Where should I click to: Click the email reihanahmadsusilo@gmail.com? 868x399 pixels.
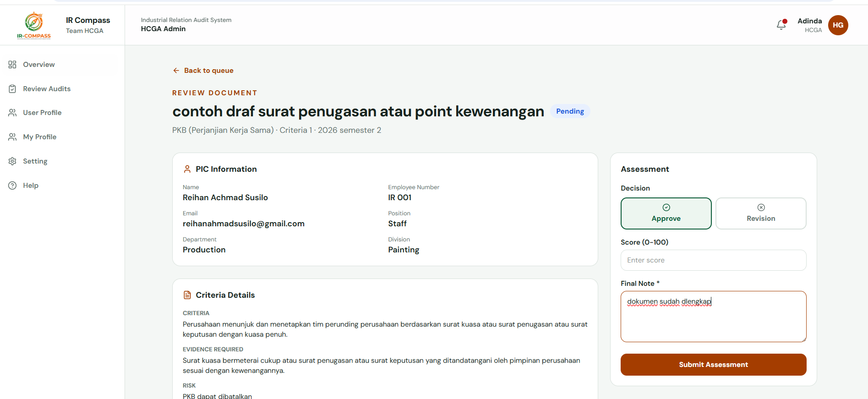[244, 224]
